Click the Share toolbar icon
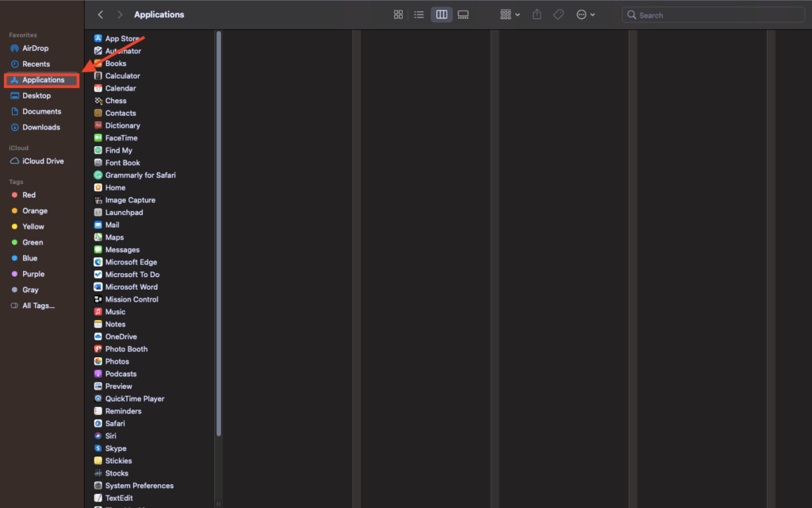This screenshot has height=508, width=812. tap(537, 14)
